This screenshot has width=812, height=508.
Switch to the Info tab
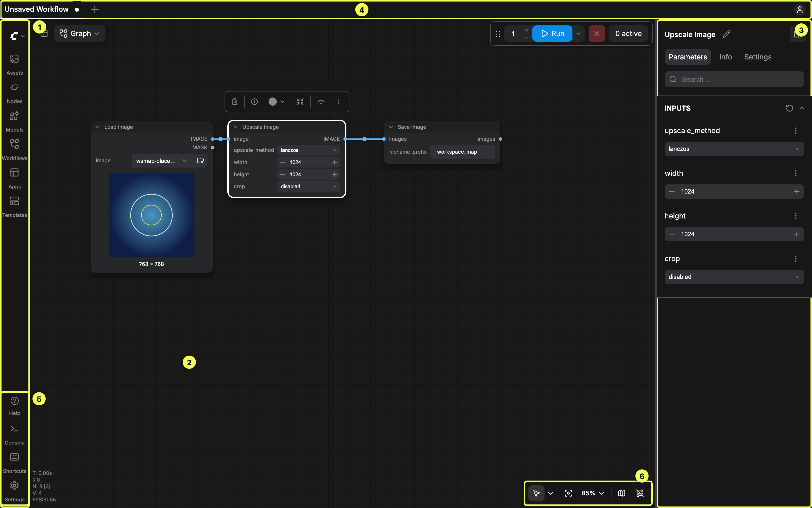(725, 57)
